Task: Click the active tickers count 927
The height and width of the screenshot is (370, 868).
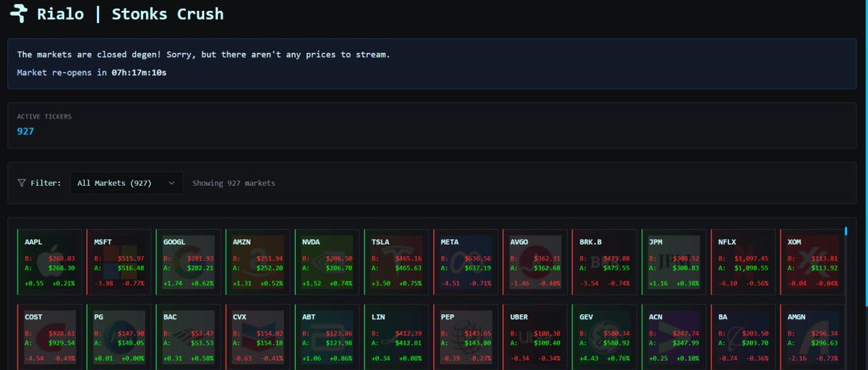Action: (25, 132)
